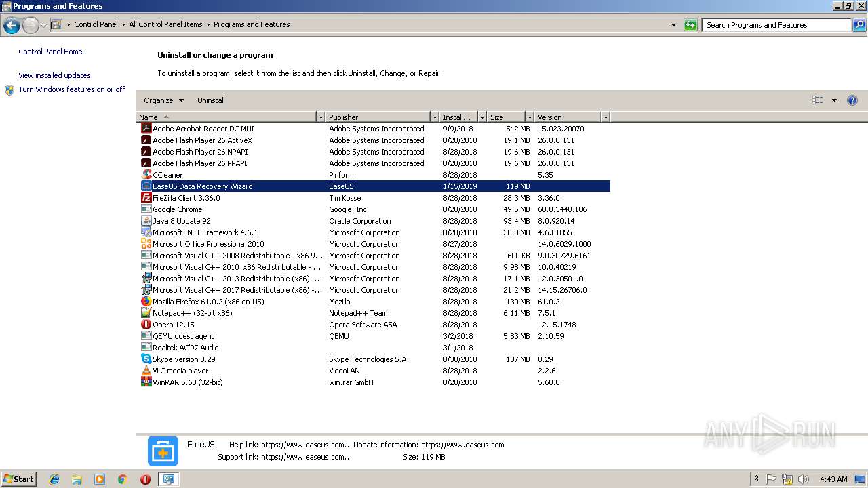Click the Notepad++ program icon
The width and height of the screenshot is (868, 488).
pyautogui.click(x=146, y=313)
